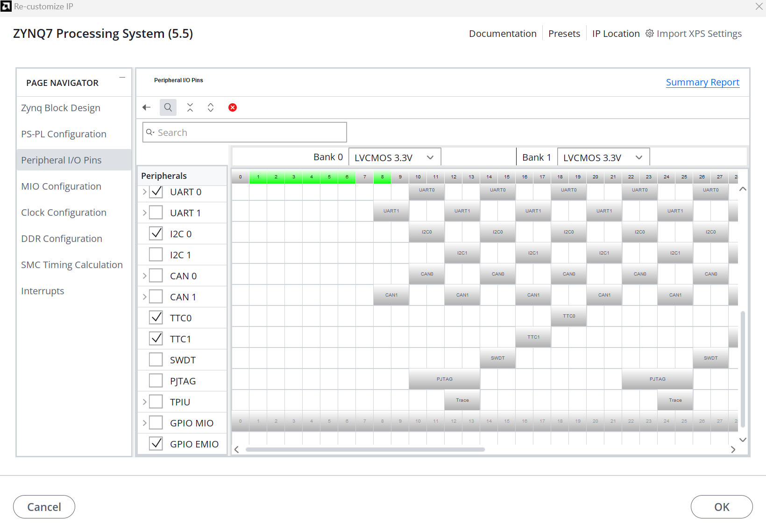Open the Presets menu
This screenshot has width=766, height=532.
(x=564, y=34)
